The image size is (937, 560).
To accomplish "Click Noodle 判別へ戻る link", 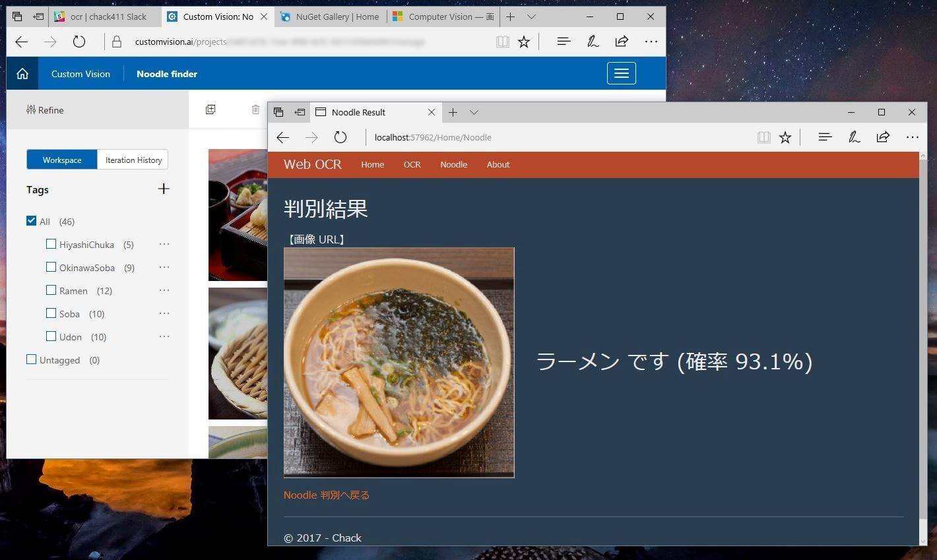I will (x=327, y=495).
